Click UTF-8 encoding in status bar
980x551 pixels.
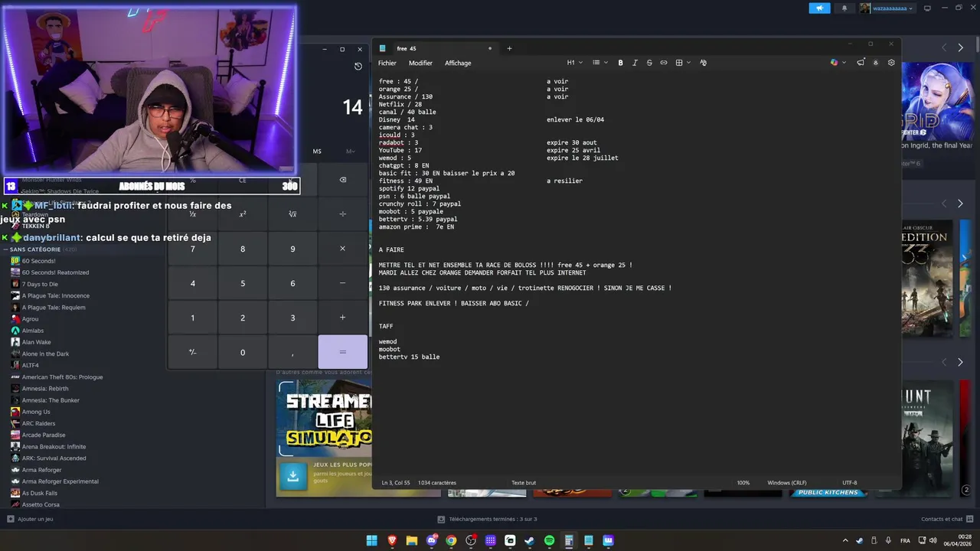tap(850, 483)
